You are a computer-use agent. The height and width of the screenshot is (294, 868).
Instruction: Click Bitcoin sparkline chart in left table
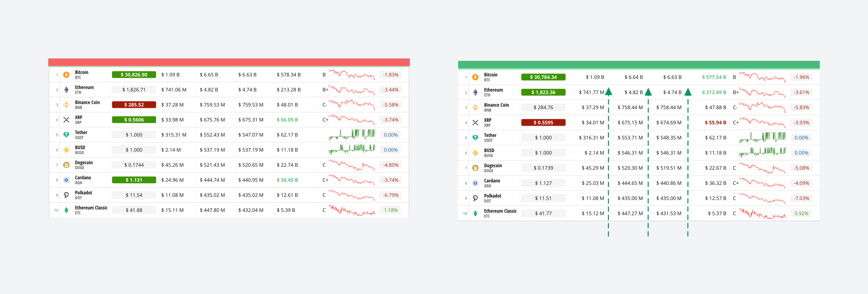pyautogui.click(x=352, y=75)
